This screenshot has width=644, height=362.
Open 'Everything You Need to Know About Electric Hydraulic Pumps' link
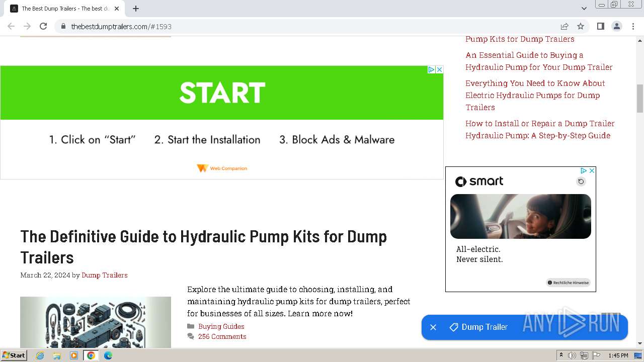coord(535,95)
